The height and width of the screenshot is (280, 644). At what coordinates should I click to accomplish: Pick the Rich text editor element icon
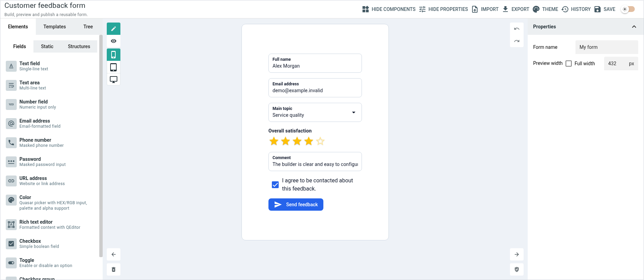(11, 225)
